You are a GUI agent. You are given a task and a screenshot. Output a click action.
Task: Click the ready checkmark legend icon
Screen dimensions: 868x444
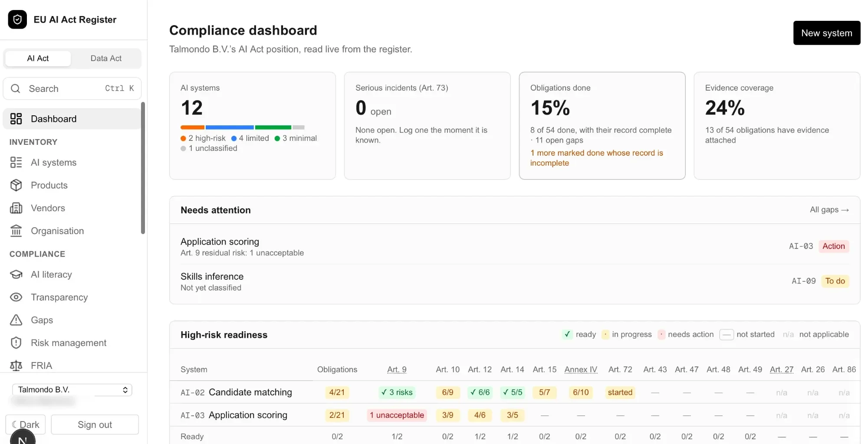[567, 334]
